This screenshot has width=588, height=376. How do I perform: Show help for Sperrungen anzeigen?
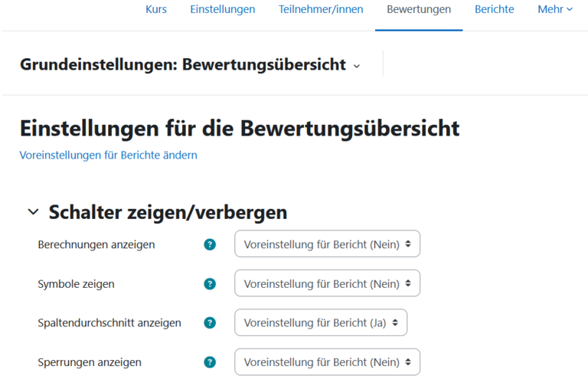click(x=210, y=361)
